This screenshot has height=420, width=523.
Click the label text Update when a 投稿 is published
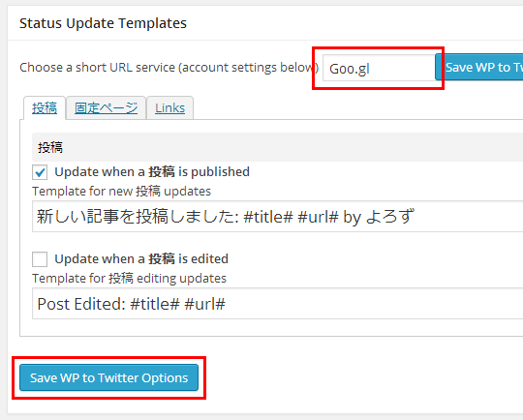[152, 172]
